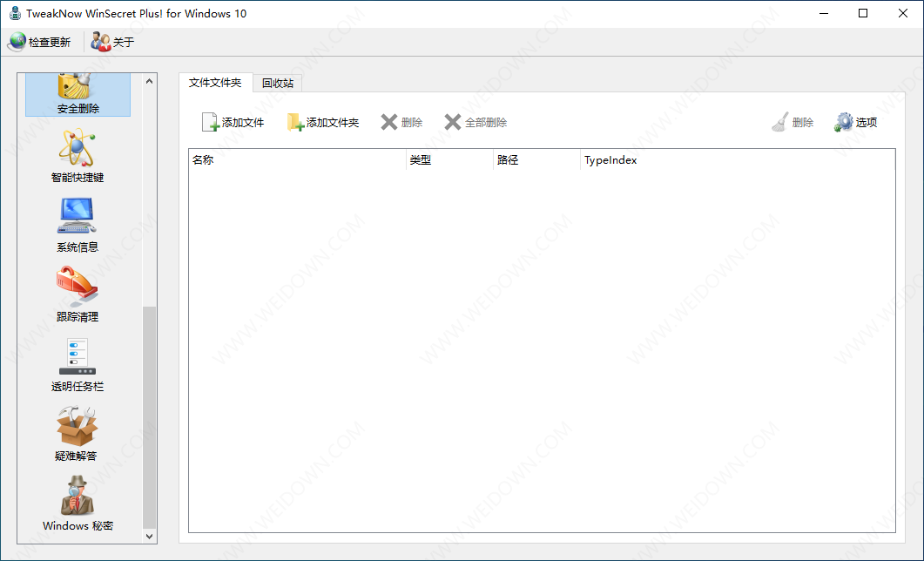Viewport: 924px width, 561px height.
Task: Close the TweakNow WinSecret window
Action: [x=903, y=14]
